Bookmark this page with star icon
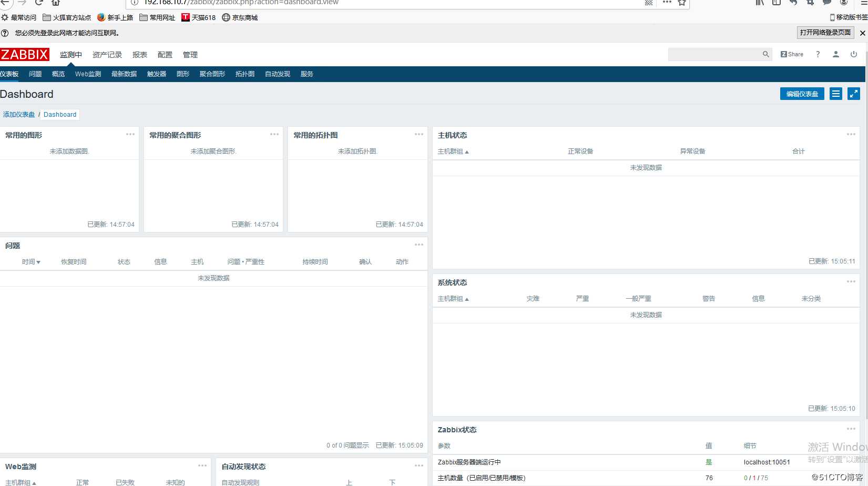This screenshot has height=486, width=868. pyautogui.click(x=682, y=3)
